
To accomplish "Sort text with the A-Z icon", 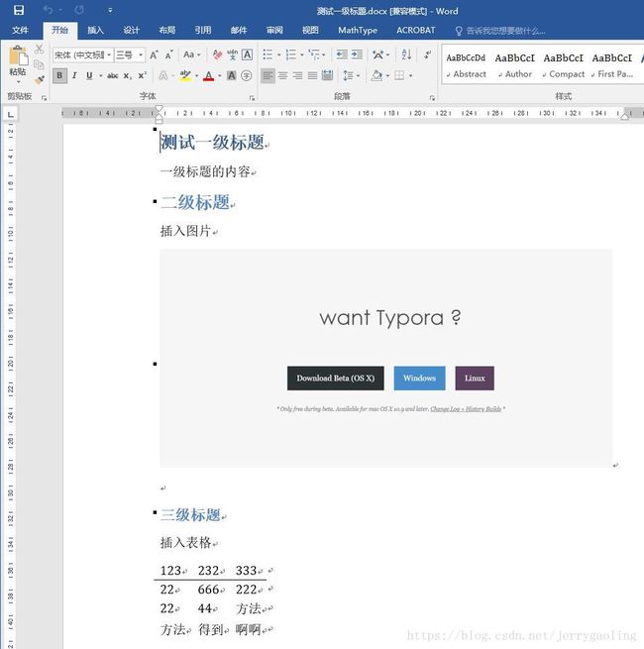I will [x=406, y=54].
